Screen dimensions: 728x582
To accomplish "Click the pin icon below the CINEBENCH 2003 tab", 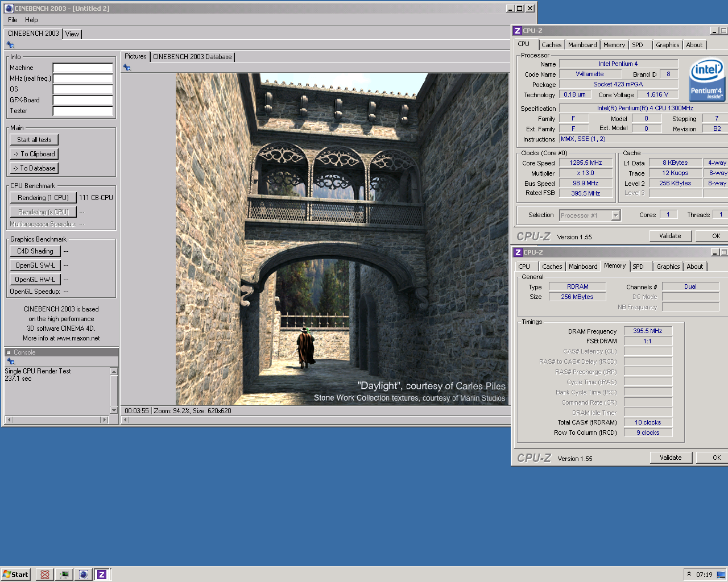I will tap(10, 45).
